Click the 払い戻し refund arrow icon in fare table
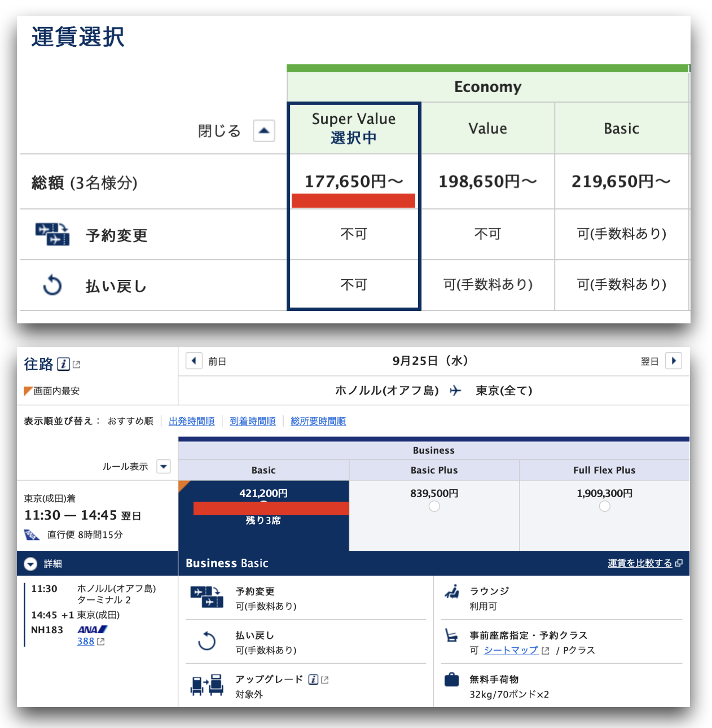This screenshot has height=728, width=712. (52, 285)
